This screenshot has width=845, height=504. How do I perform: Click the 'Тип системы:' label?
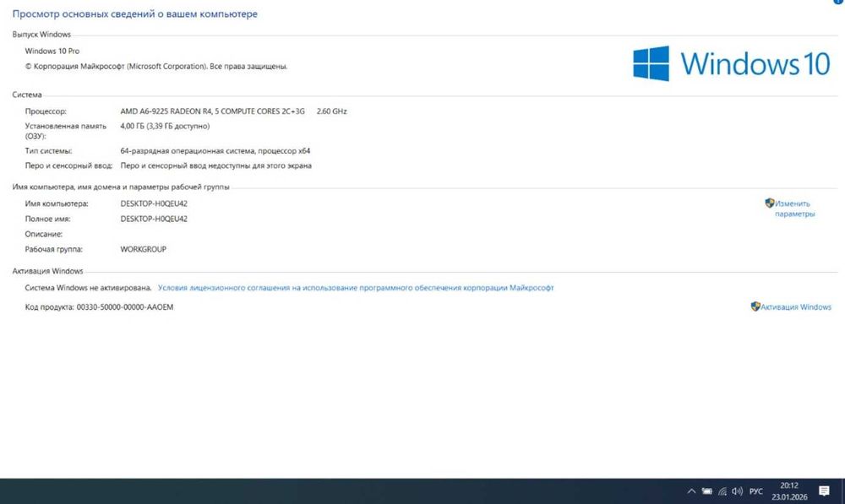coord(48,151)
